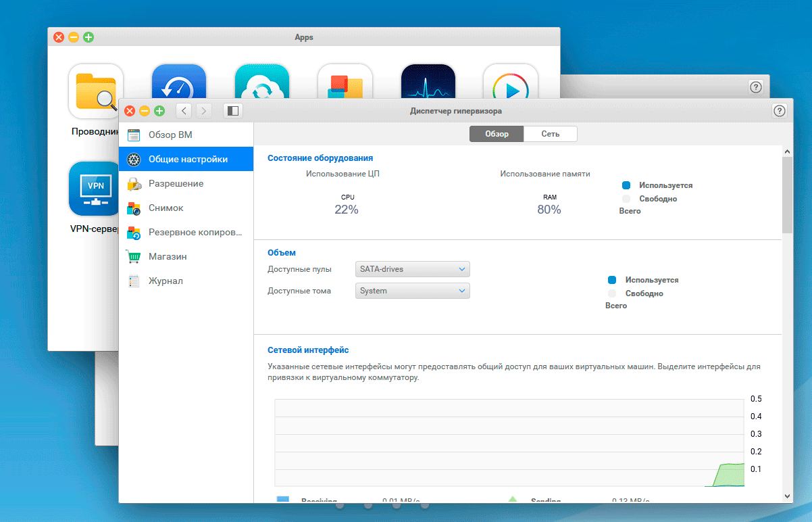The image size is (812, 522).
Task: Click the backup icon beside Резервное копирование
Action: click(x=134, y=233)
